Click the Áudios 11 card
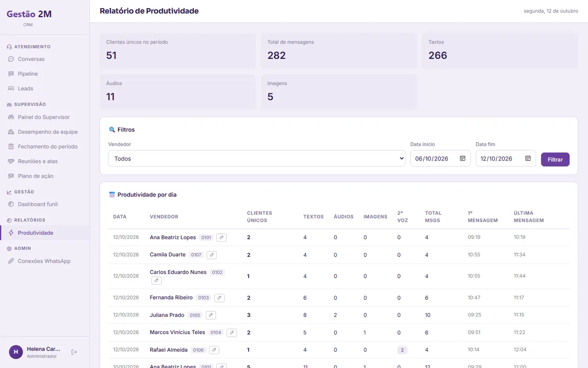 [178, 92]
